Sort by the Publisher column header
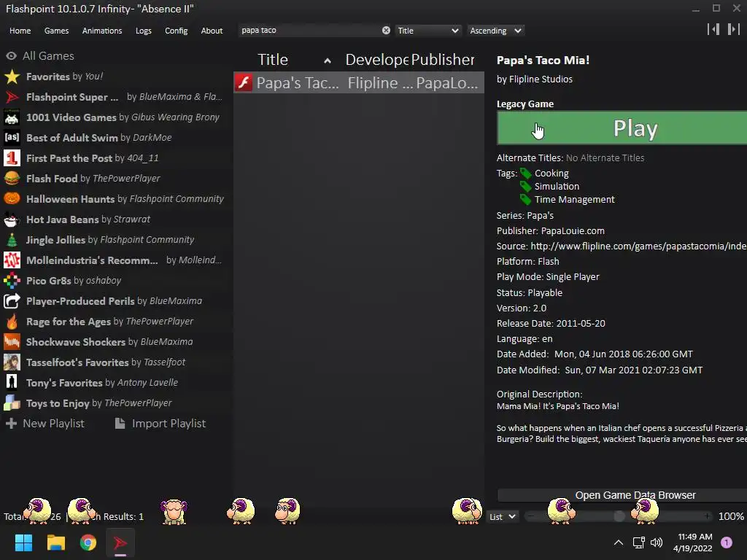This screenshot has height=560, width=747. coord(443,60)
